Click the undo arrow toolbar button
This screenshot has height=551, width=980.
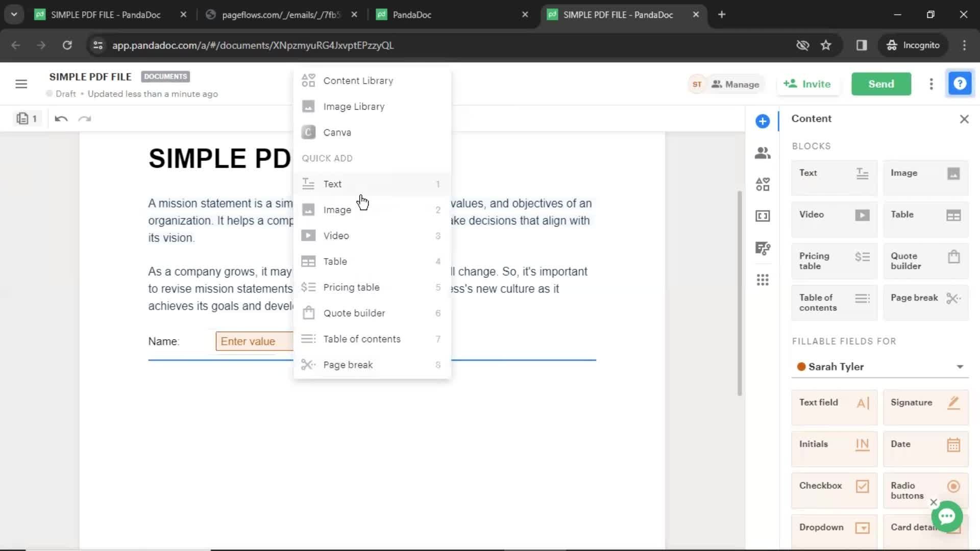click(x=61, y=118)
